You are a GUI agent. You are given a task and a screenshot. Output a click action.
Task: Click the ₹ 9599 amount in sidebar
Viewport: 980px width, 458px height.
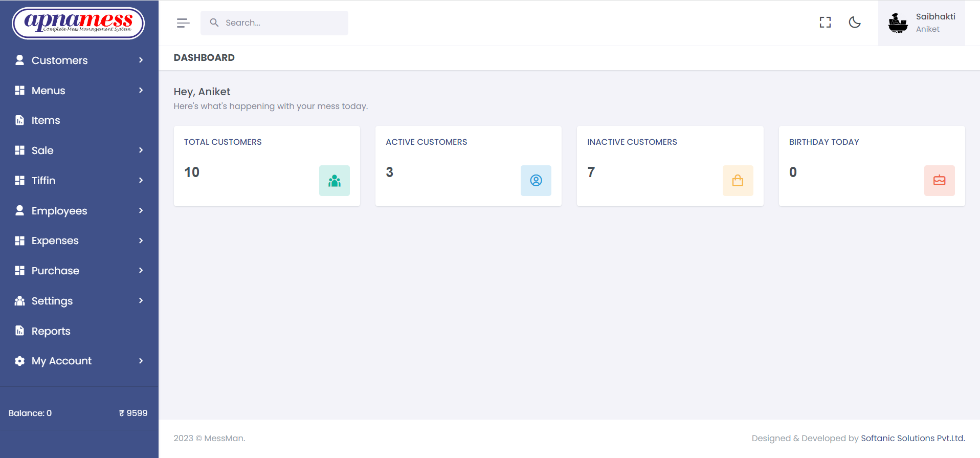tap(133, 413)
